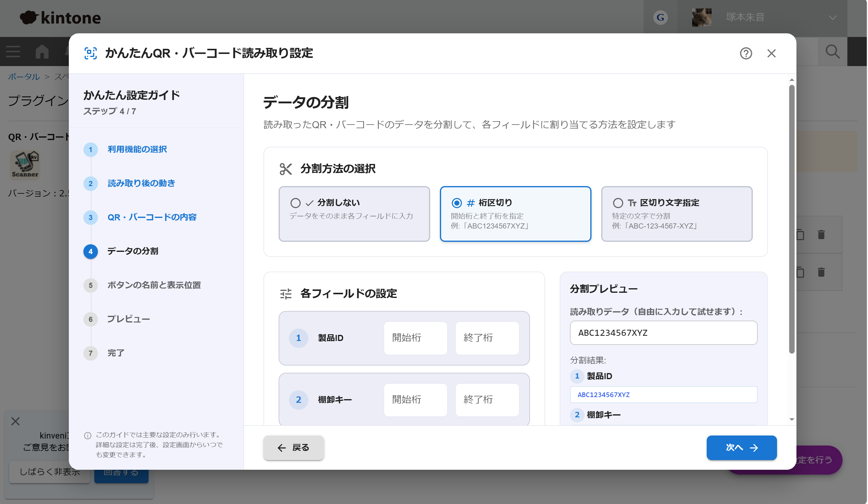Screen dimensions: 868x504
Task: Click the 開始桁 field for 棚卸キー
Action: coord(415,400)
